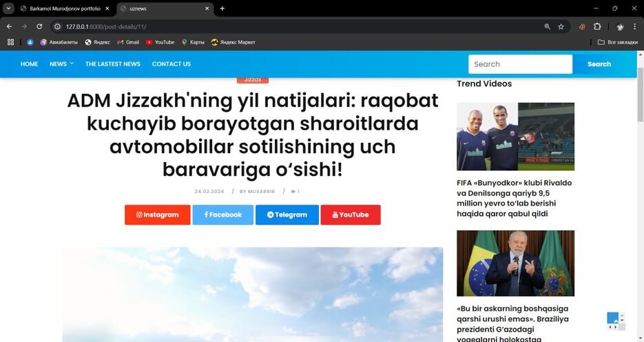Click the sky article hero image

point(253,294)
